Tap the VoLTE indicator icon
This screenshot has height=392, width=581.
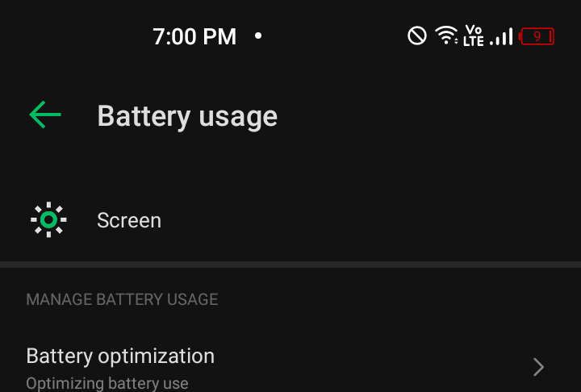click(473, 35)
